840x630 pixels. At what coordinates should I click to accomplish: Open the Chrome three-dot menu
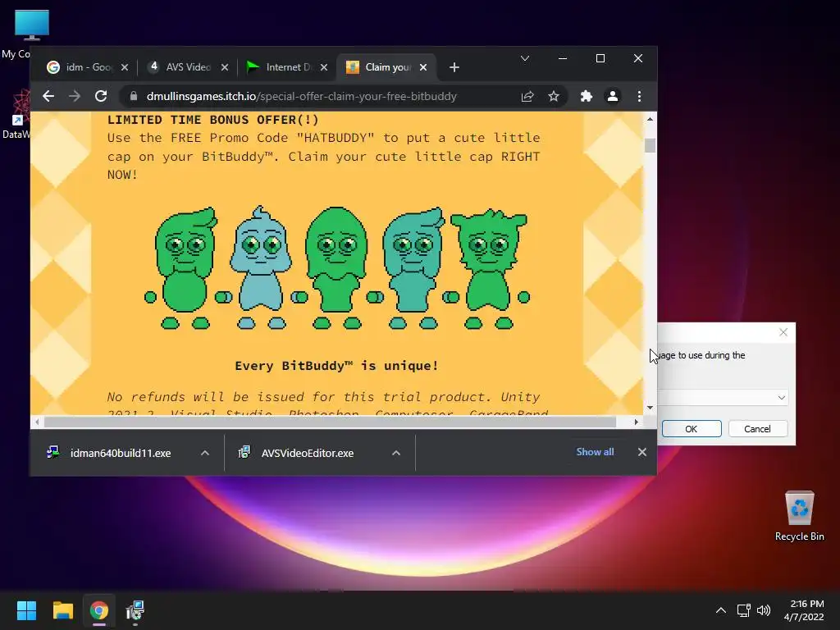[x=639, y=97]
